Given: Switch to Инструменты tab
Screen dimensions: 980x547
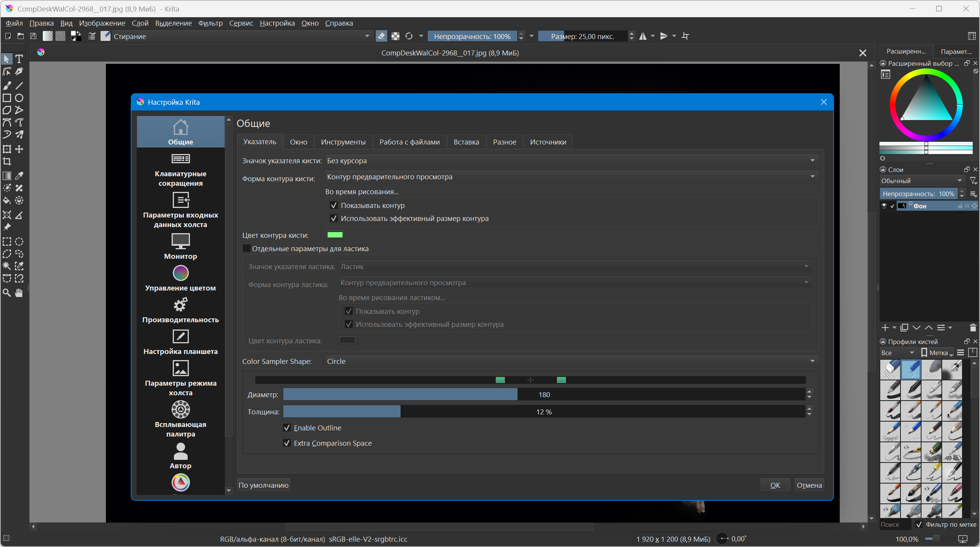Looking at the screenshot, I should click(343, 142).
